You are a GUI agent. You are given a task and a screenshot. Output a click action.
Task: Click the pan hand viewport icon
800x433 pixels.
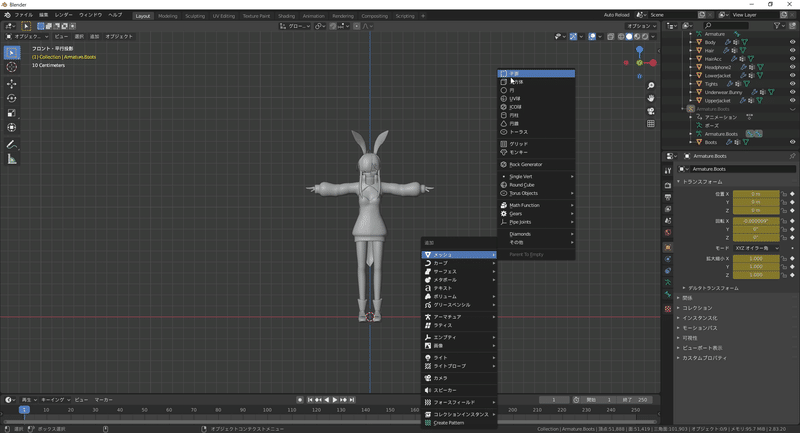[651, 98]
